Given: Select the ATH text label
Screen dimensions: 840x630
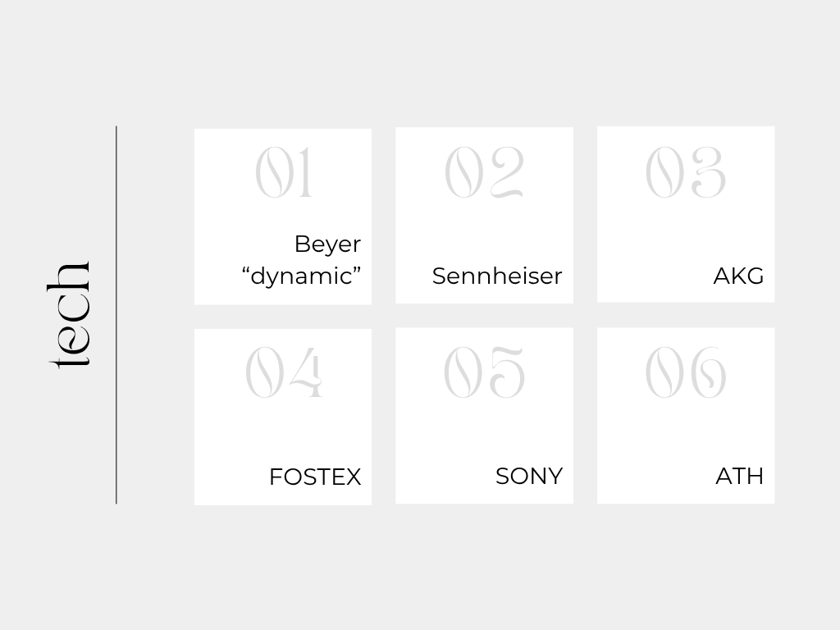Looking at the screenshot, I should (739, 476).
